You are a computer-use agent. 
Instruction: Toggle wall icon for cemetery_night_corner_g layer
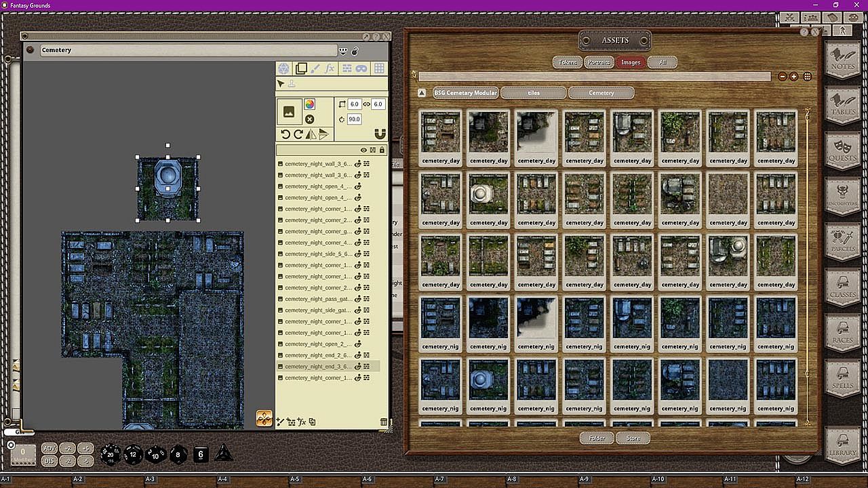[367, 232]
